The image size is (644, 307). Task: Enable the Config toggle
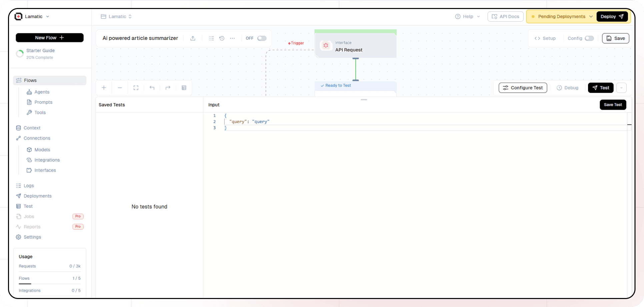click(590, 38)
